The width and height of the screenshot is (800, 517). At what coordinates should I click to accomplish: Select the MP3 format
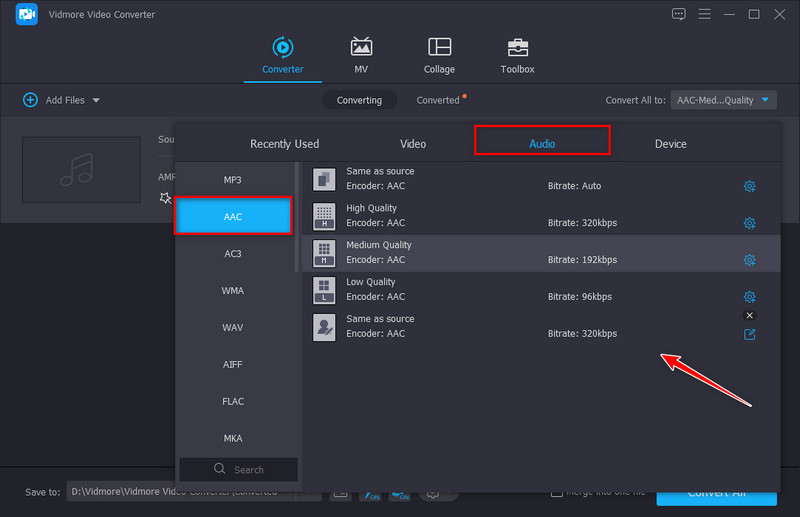point(232,180)
